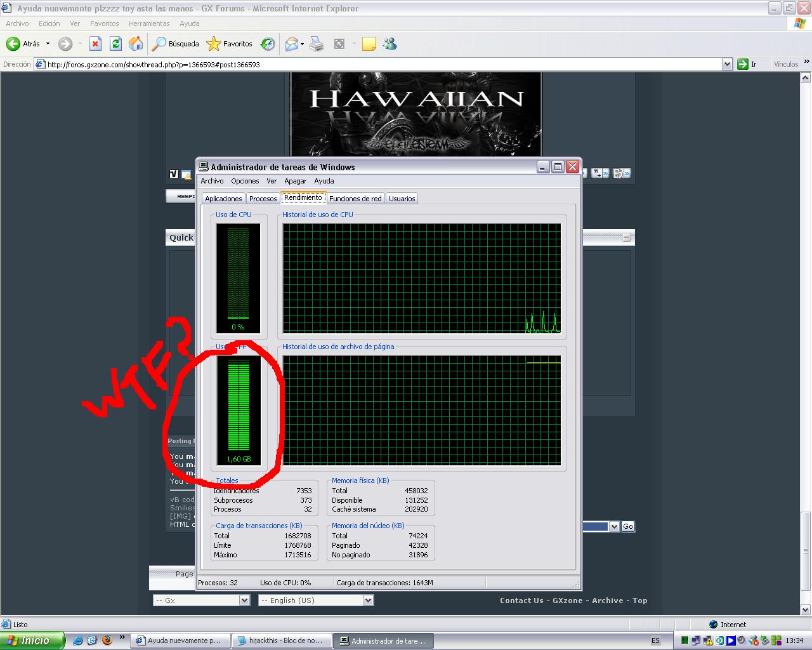Follow the Contact Us link

click(521, 600)
